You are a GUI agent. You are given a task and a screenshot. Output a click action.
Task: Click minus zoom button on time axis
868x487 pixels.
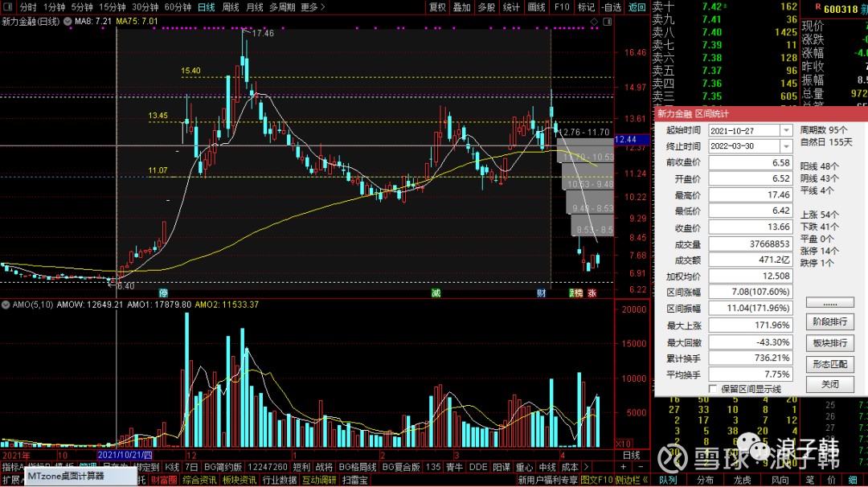641,468
